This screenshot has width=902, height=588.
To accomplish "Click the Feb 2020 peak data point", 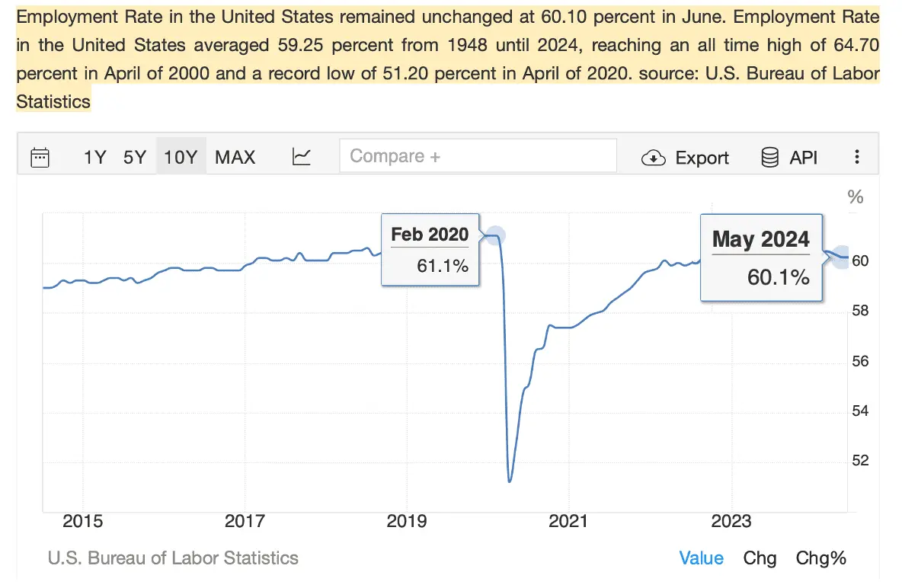I will click(x=496, y=236).
